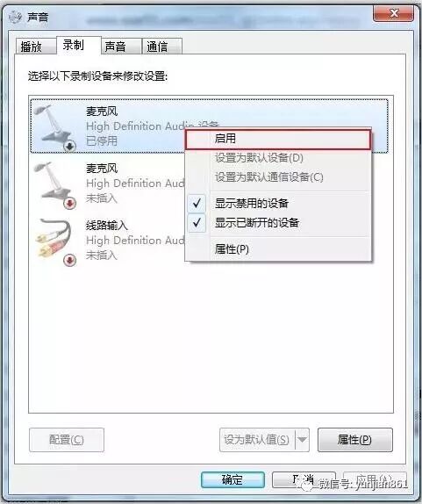Close the Sound dialog window
The image size is (422, 504).
(393, 13)
